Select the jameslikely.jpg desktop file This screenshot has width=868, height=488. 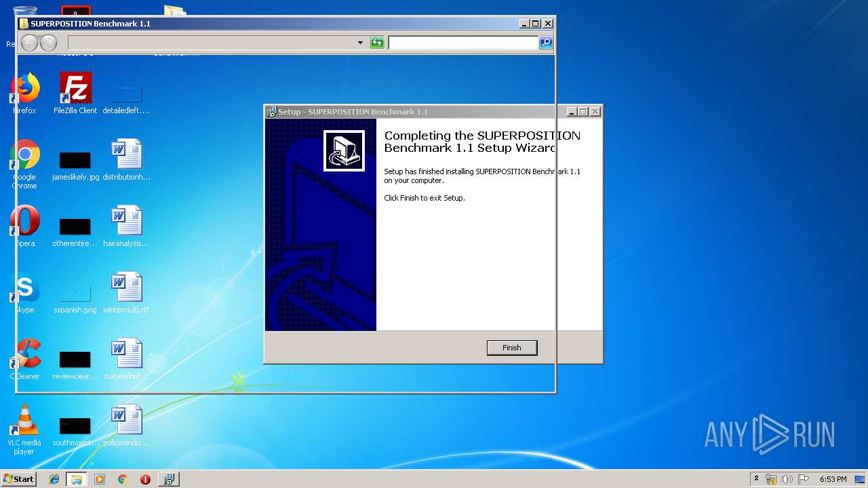(x=75, y=166)
